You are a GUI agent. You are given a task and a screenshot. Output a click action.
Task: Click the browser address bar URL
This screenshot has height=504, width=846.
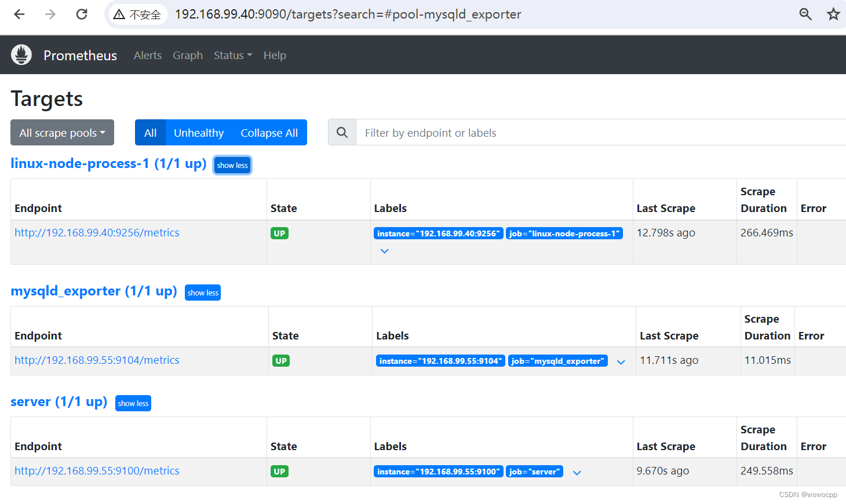pyautogui.click(x=348, y=14)
